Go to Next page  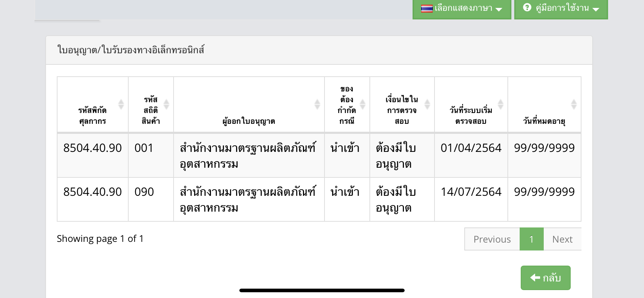coord(562,239)
